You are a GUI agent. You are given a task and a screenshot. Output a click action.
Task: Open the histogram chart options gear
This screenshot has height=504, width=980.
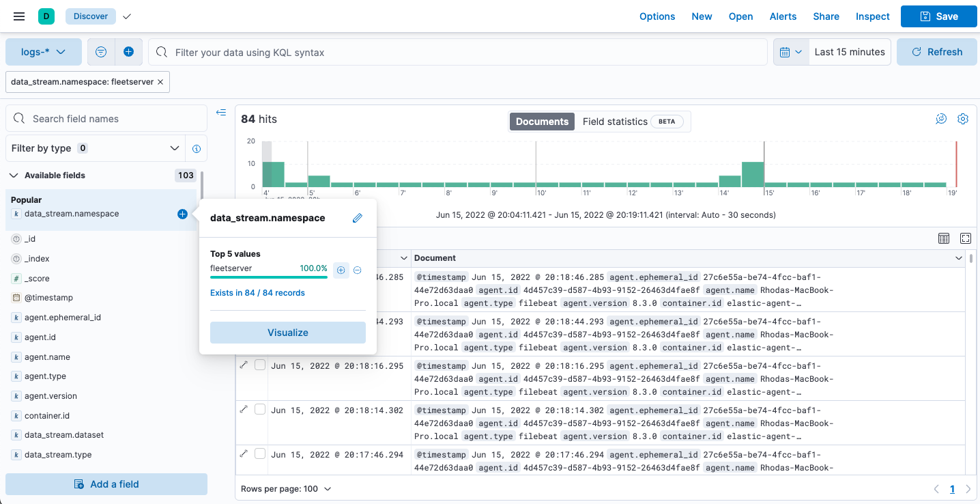(963, 118)
